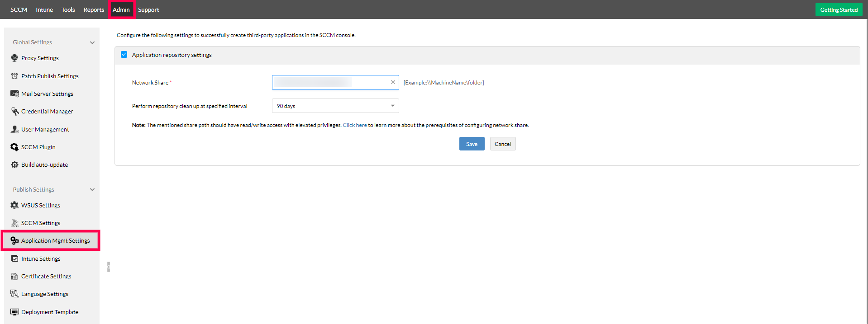The width and height of the screenshot is (868, 324).
Task: Follow the 'Click here' prerequisites link
Action: (355, 125)
